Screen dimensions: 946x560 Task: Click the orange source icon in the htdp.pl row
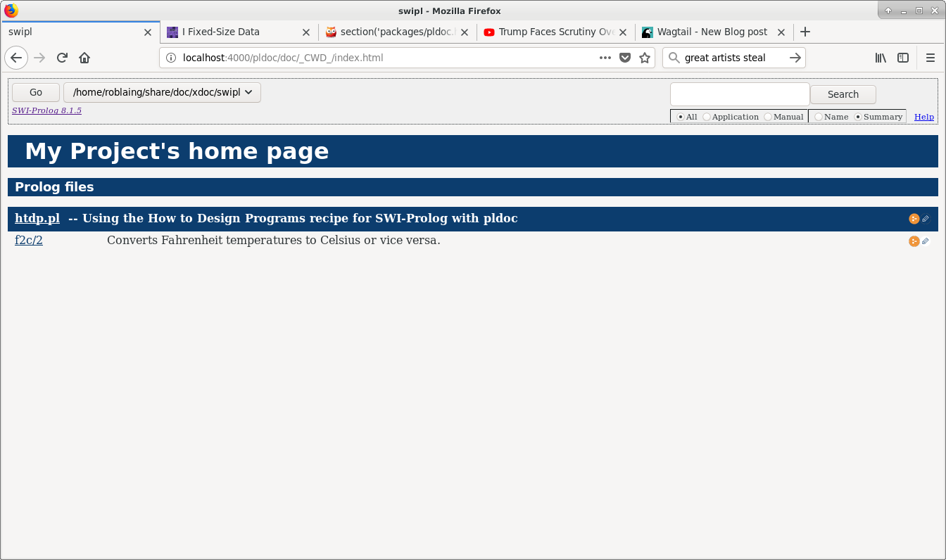(914, 219)
